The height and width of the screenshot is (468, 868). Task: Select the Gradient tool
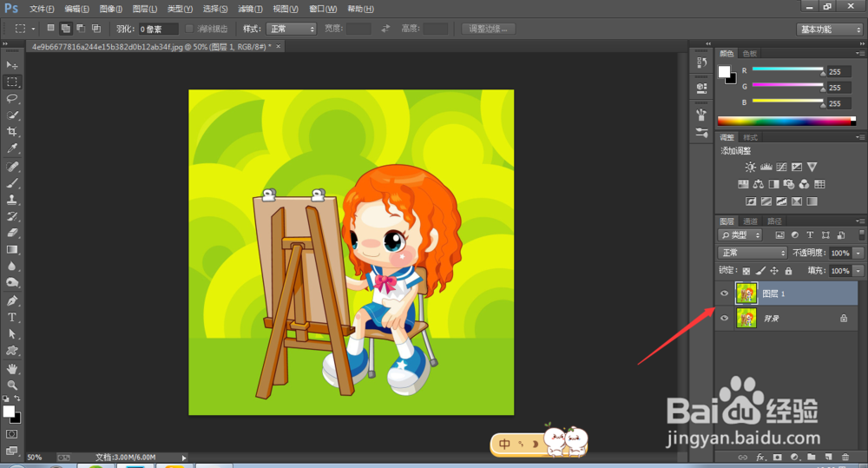coord(11,250)
